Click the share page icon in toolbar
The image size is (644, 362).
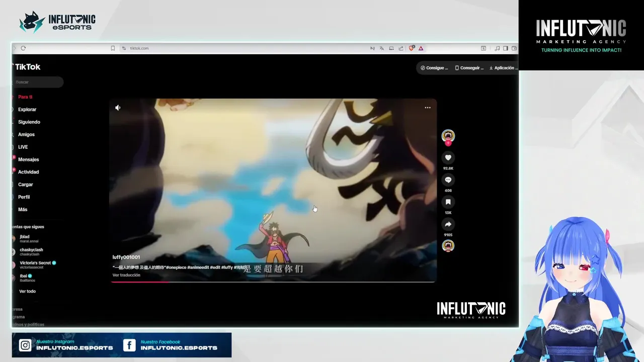(x=401, y=48)
